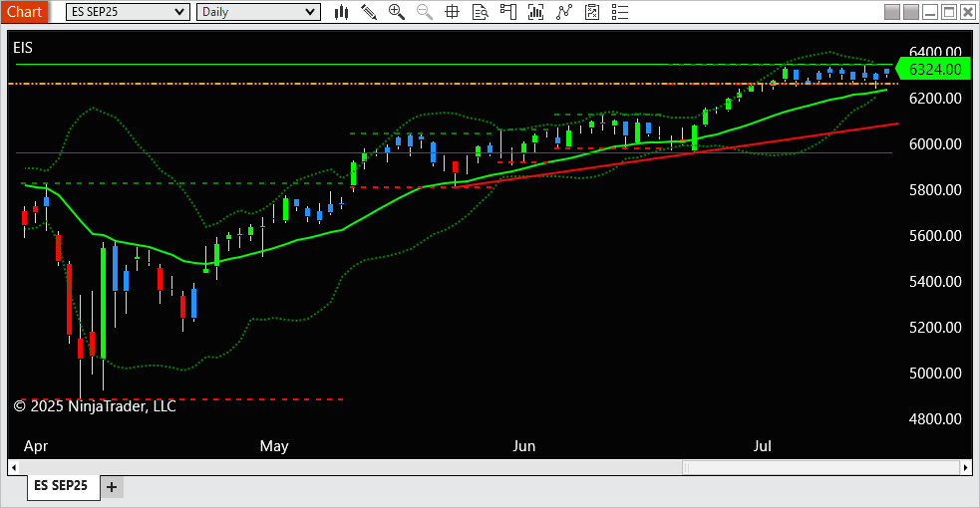
Task: Click the 5000.00 price axis label
Action: click(935, 374)
